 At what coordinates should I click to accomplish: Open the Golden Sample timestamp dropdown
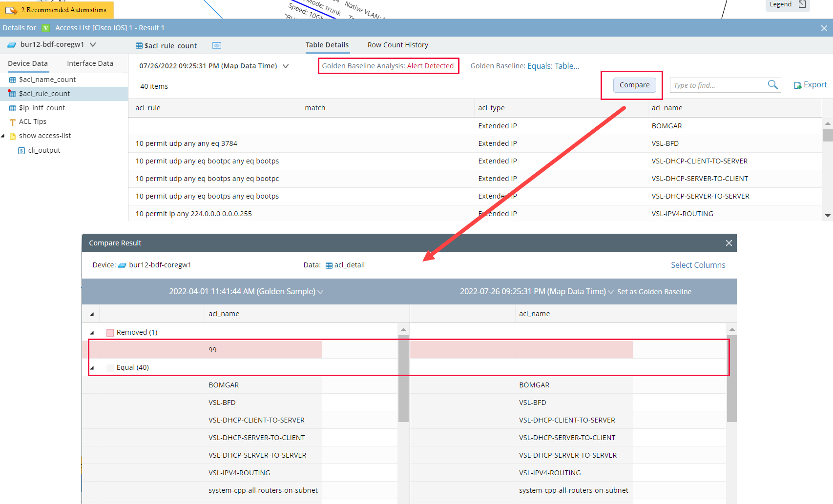(320, 292)
